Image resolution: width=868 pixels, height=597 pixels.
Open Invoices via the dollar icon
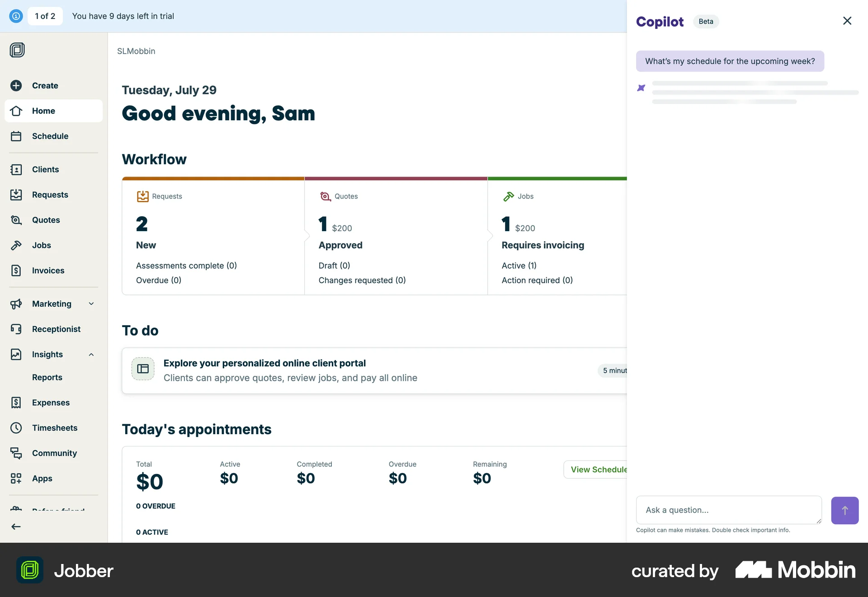click(16, 270)
